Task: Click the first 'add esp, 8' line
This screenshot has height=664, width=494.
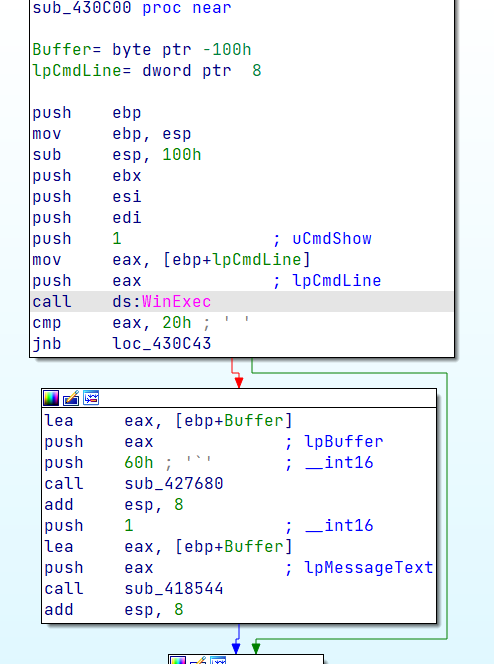Action: click(114, 504)
